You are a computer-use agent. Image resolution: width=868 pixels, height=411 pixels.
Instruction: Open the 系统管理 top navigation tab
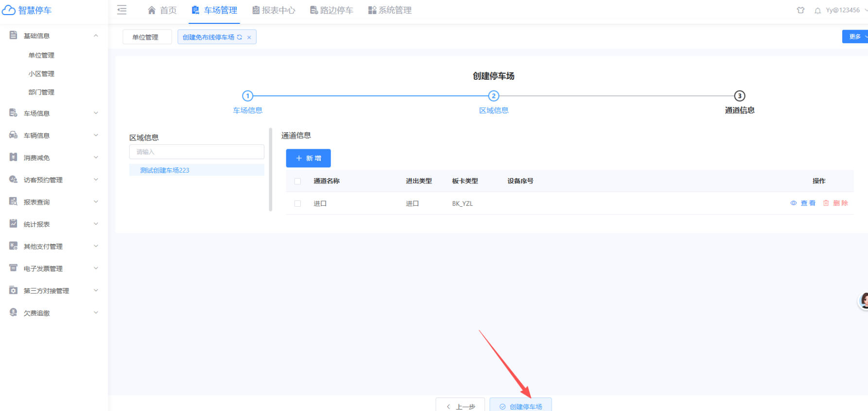click(390, 10)
